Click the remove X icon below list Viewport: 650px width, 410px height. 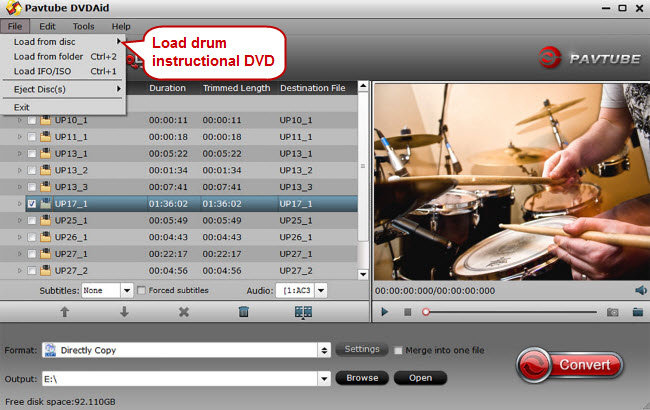click(x=184, y=312)
